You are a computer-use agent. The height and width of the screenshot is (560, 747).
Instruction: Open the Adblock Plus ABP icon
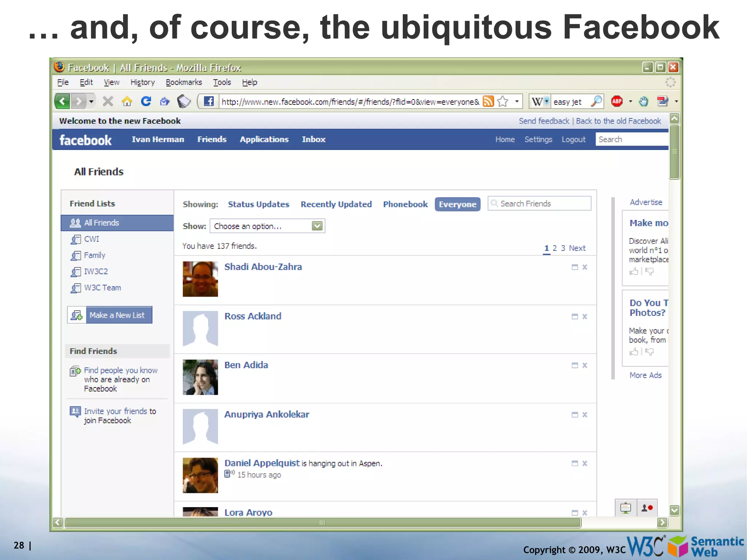tap(617, 101)
